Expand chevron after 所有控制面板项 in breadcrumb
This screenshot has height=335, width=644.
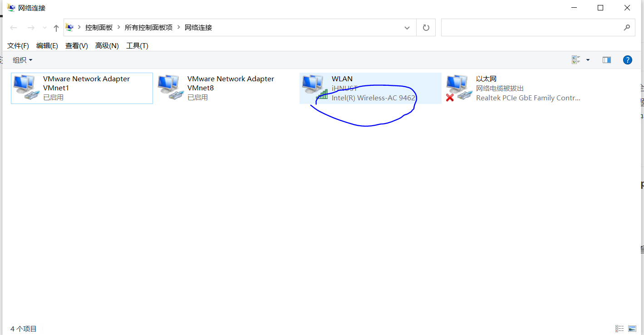point(179,27)
